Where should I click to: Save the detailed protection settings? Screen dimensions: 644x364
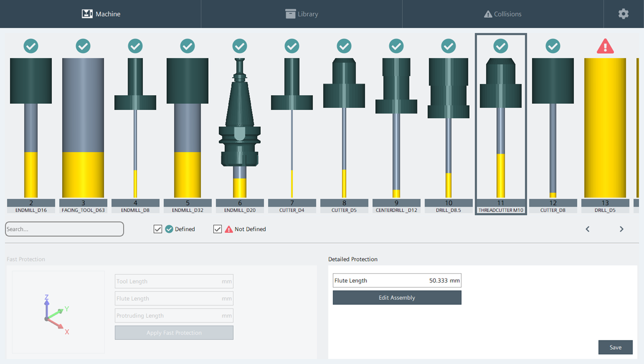tap(615, 347)
